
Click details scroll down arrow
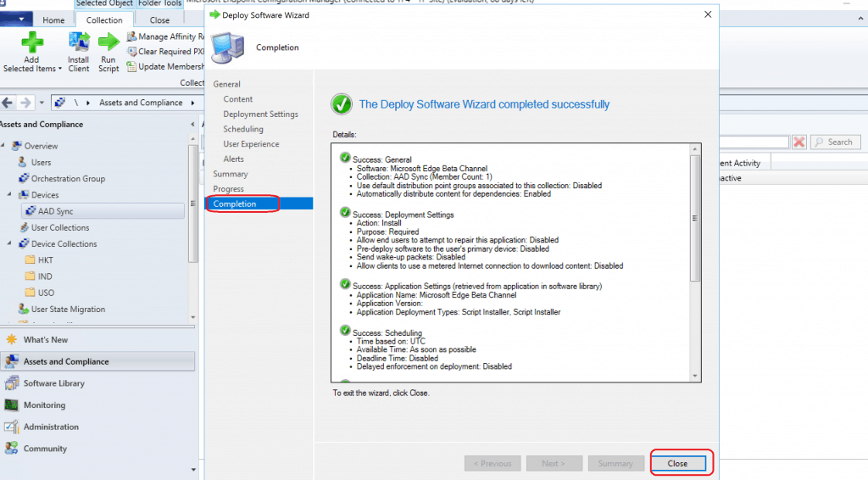click(x=695, y=377)
